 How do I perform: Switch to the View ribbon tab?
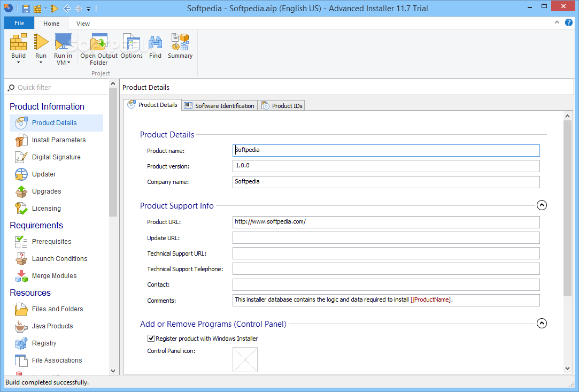(x=83, y=24)
